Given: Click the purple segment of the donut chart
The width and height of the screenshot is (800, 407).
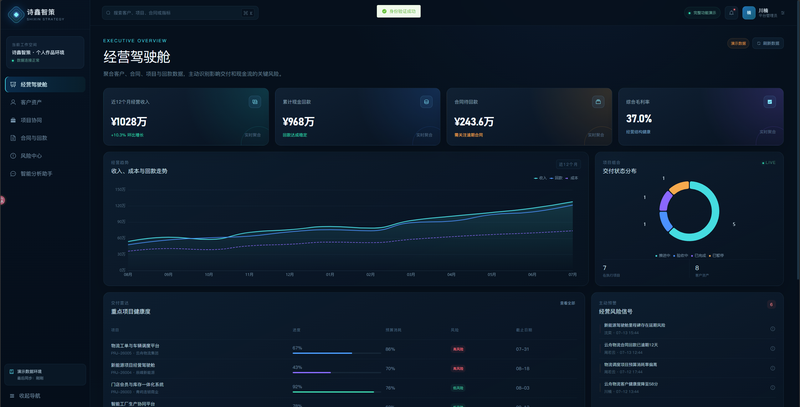Looking at the screenshot, I should click(665, 200).
